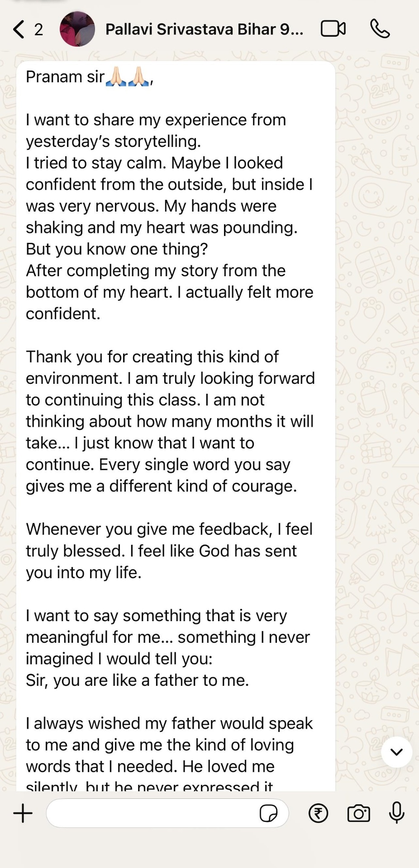Viewport: 419px width, 868px height.
Task: Start a voice call using phone icon
Action: (380, 29)
